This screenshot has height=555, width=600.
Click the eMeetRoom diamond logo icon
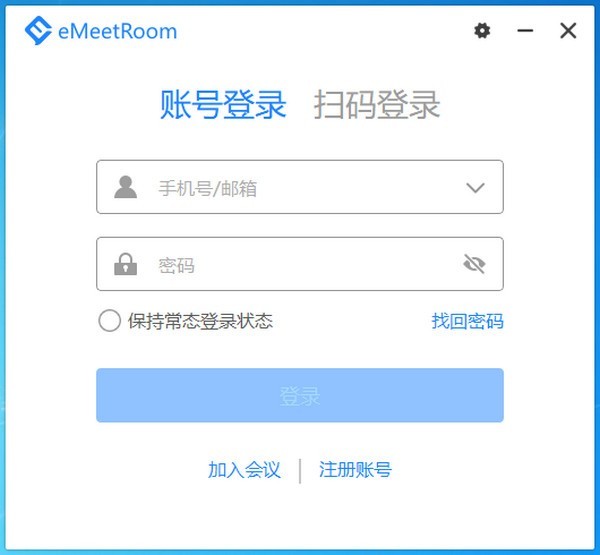point(38,30)
